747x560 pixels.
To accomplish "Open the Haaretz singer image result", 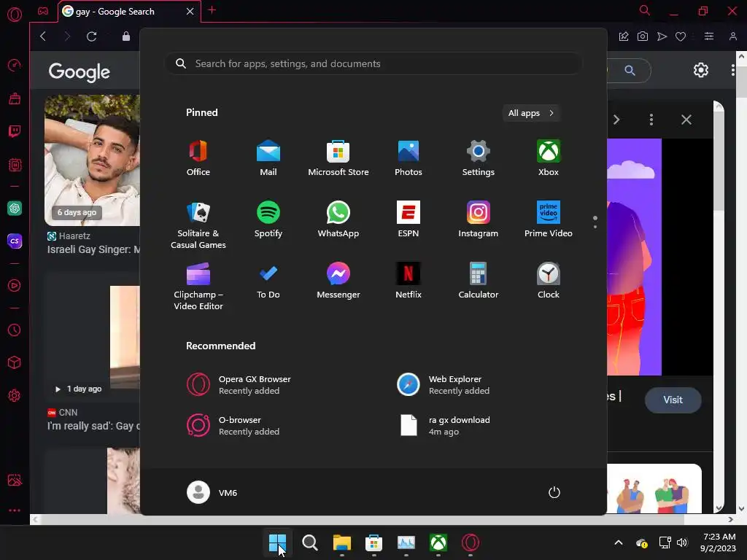I will 93,160.
